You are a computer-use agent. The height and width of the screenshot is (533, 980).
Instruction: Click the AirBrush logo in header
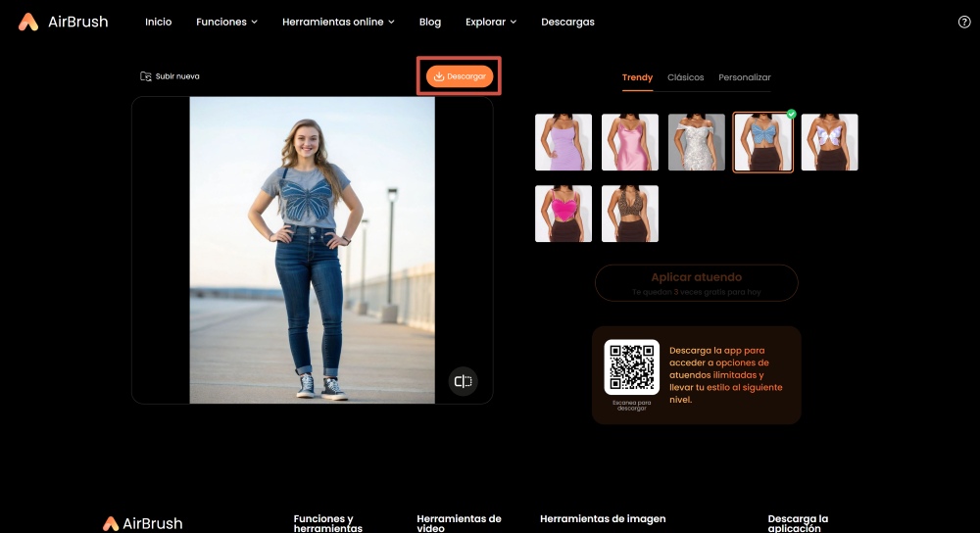[x=63, y=22]
